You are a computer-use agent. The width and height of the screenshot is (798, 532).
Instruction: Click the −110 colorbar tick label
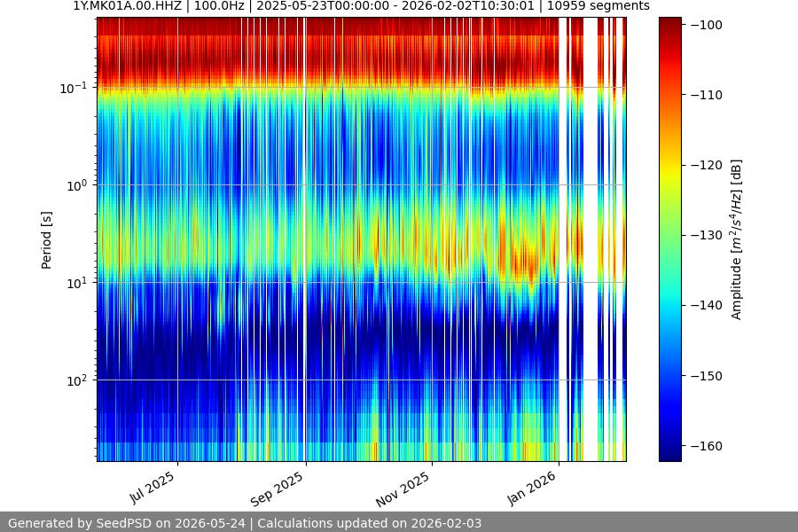point(706,95)
